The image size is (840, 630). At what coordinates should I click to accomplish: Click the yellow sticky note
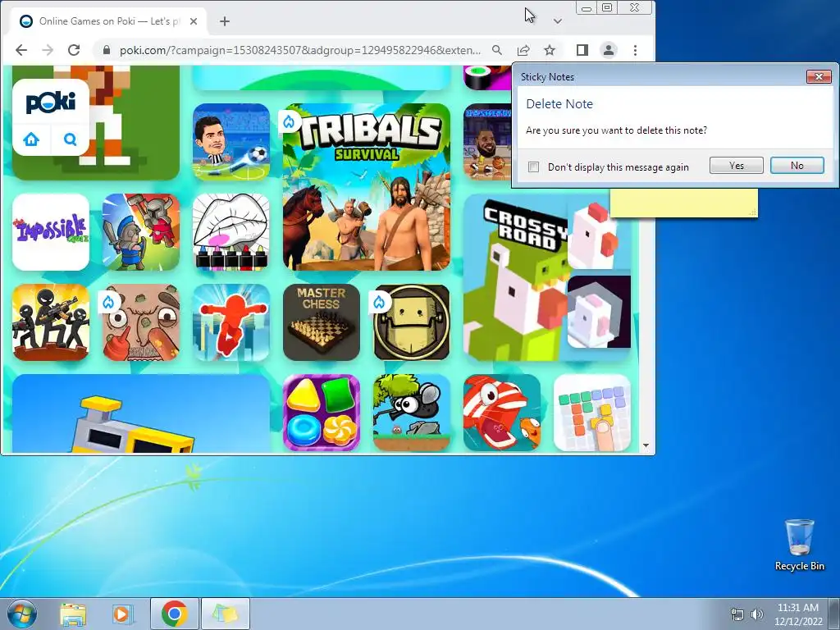pyautogui.click(x=684, y=203)
